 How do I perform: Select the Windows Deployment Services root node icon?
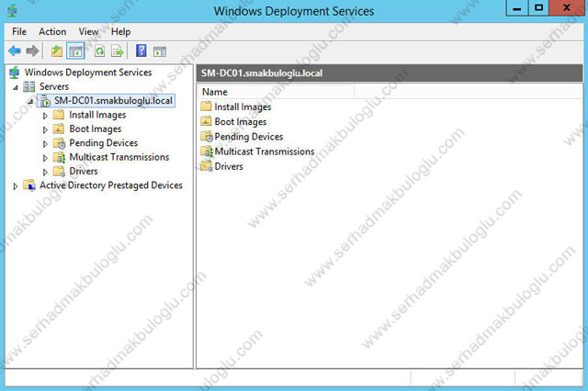click(15, 73)
